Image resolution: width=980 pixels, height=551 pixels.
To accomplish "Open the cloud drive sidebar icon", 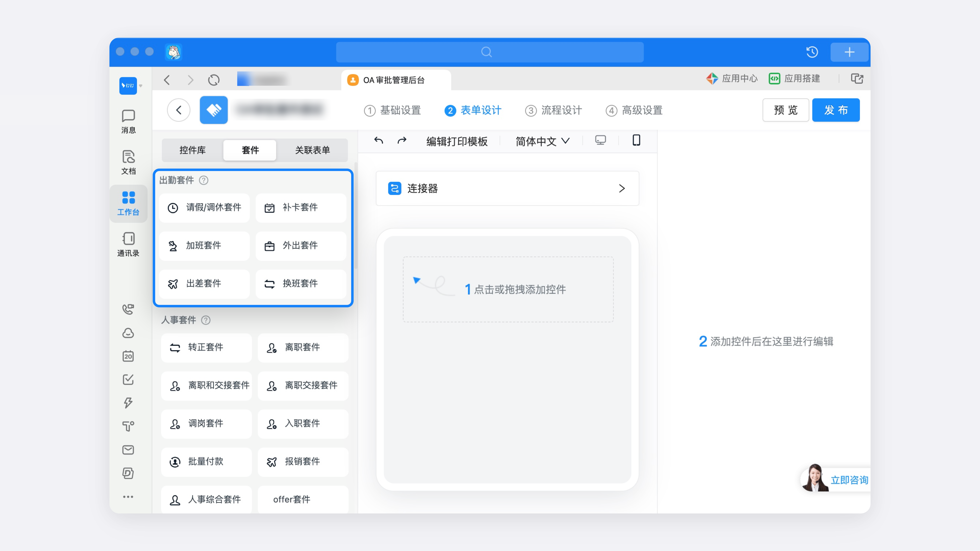I will tap(128, 333).
